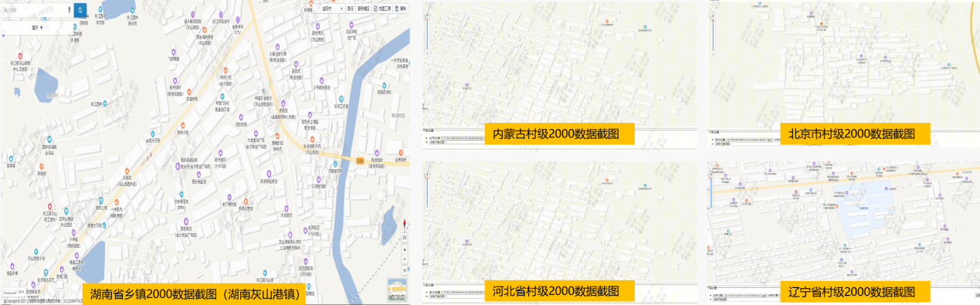Screen dimensions: 980x305
Task: Open the 地图工具 map tools menu
Action: (381, 8)
